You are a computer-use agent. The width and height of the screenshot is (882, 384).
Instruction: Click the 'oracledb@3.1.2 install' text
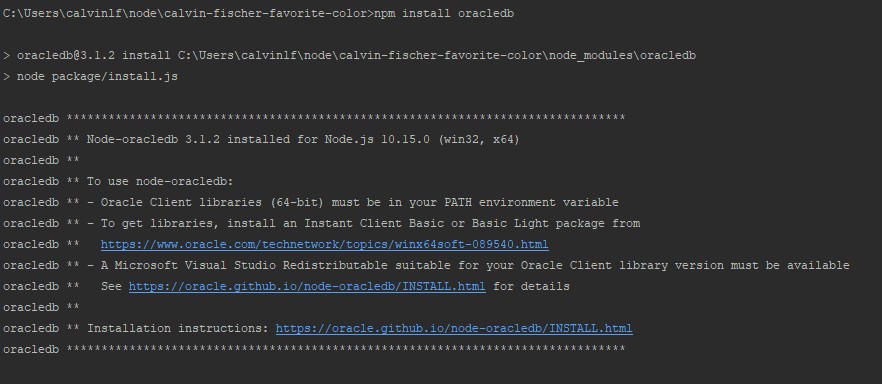(x=93, y=56)
